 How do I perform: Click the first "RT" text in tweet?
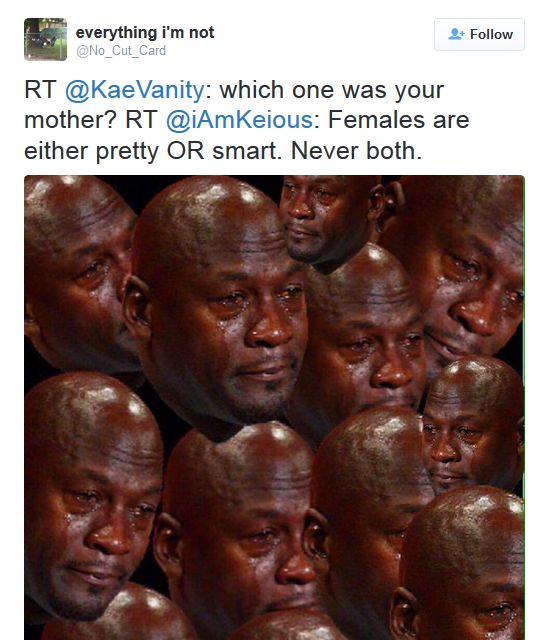coord(40,90)
